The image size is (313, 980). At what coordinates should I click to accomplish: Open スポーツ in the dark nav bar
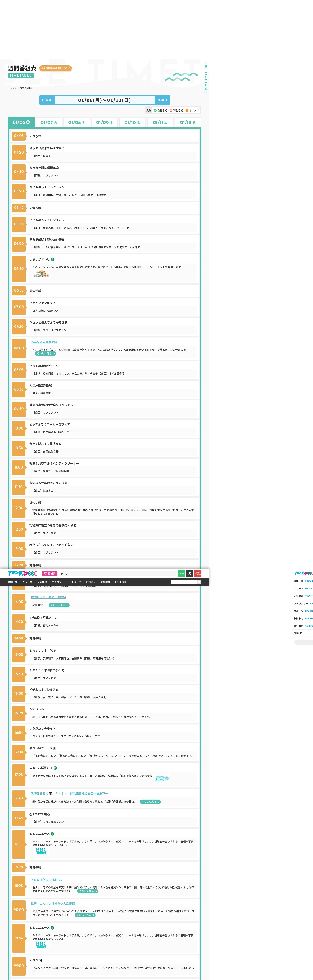coord(76,582)
